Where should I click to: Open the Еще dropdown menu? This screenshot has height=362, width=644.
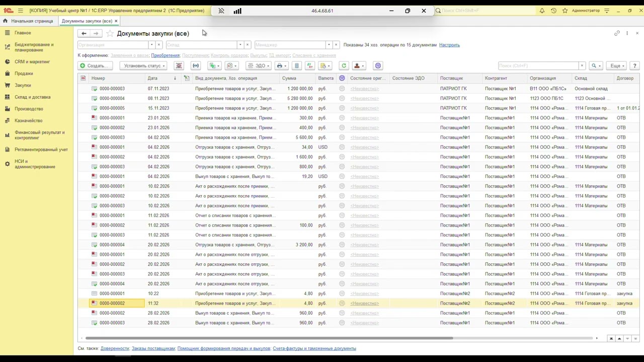617,66
